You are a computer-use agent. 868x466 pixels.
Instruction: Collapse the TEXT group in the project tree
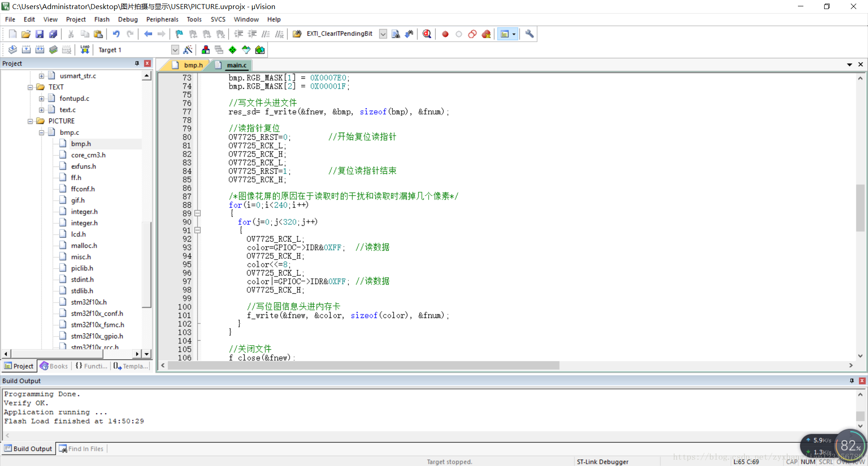(x=30, y=87)
